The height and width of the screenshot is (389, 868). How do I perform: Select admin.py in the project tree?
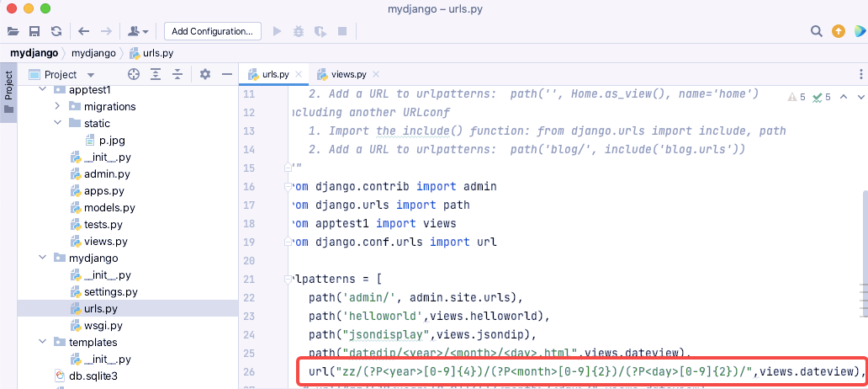click(x=100, y=174)
